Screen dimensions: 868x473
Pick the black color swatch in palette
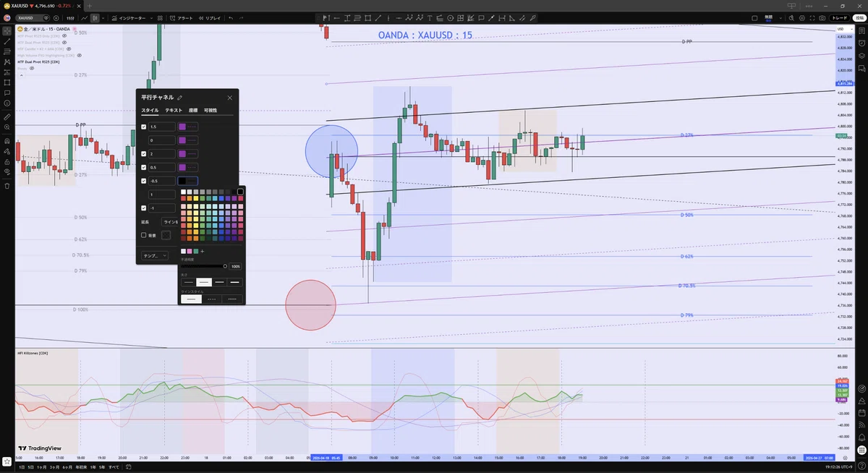(x=240, y=192)
